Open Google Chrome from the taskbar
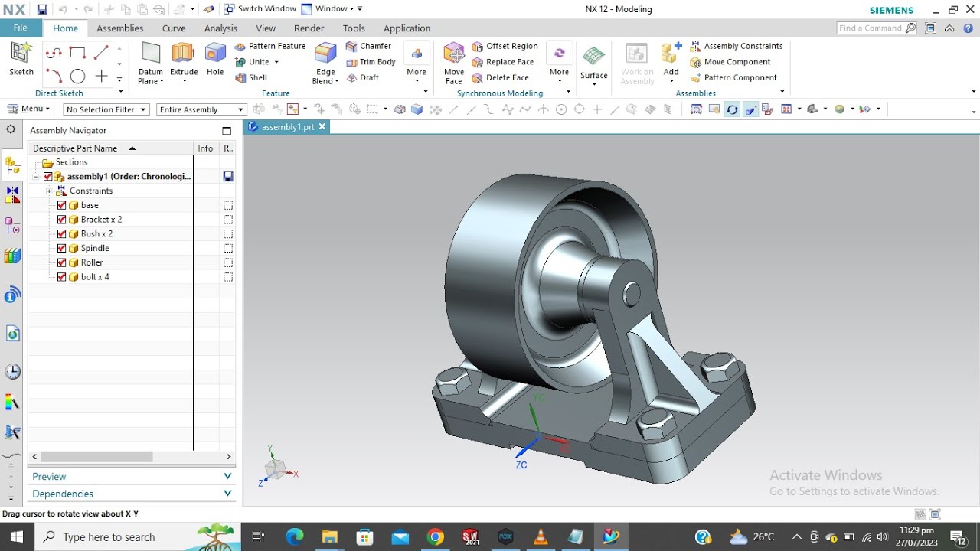Viewport: 980px width, 551px height. click(435, 536)
